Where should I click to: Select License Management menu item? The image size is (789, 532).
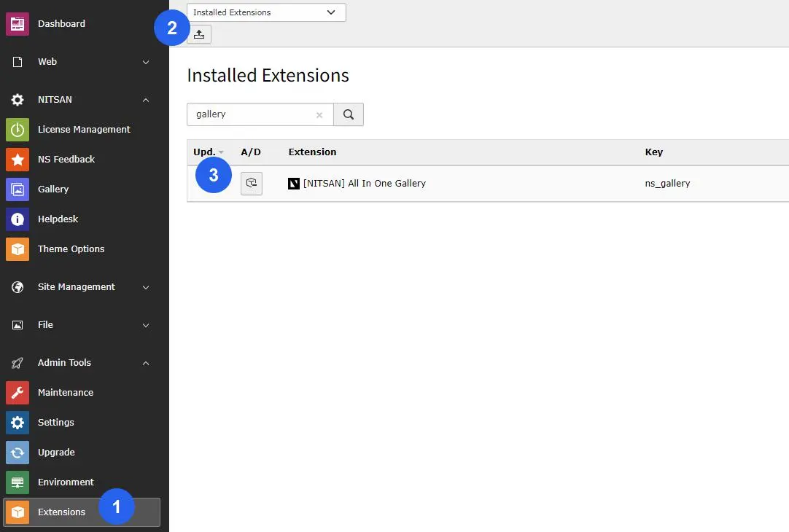tap(84, 129)
